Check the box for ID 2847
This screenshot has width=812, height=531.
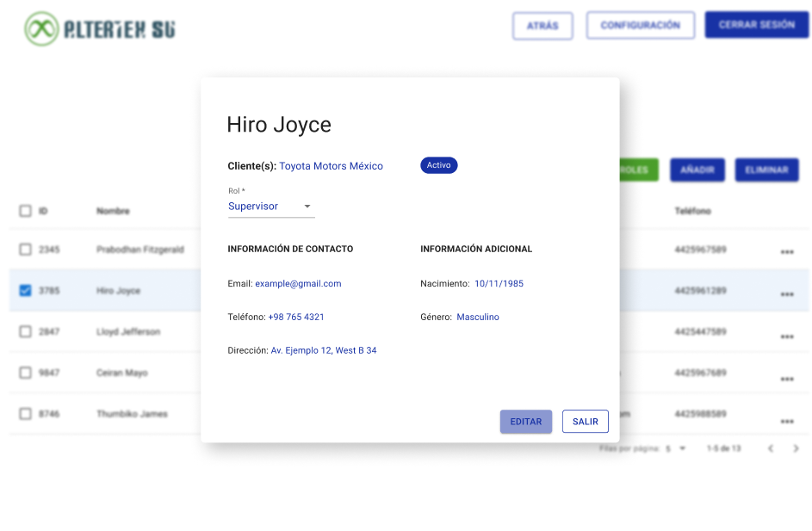[x=25, y=331]
